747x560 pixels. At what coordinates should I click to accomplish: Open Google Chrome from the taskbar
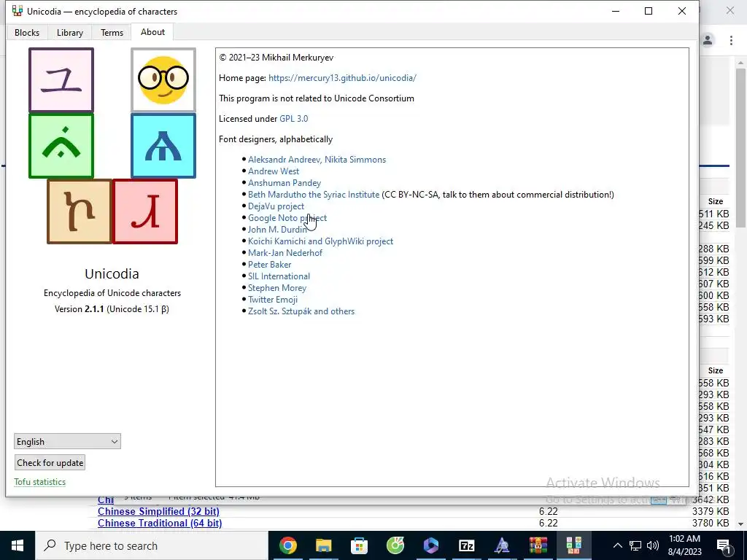coord(287,545)
